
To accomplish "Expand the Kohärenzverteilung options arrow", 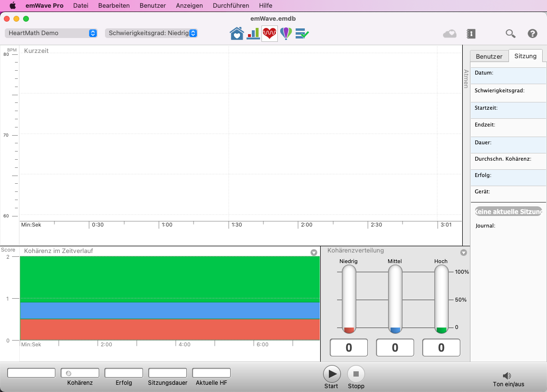I will 464,252.
